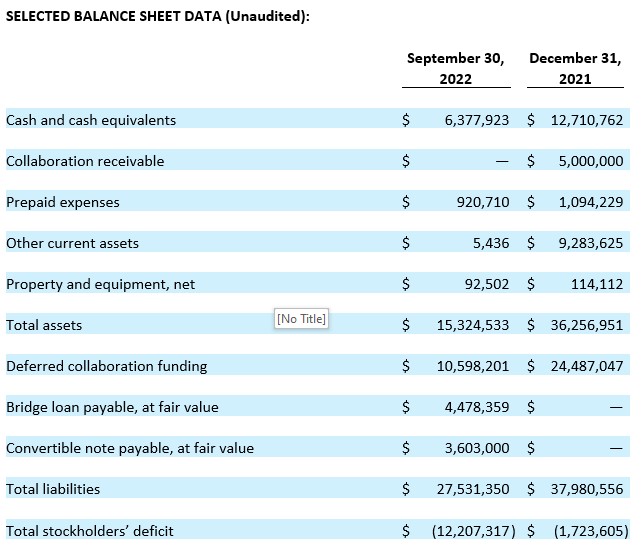The width and height of the screenshot is (641, 549).
Task: Select the 920,710 prepaid expenses value
Action: [x=482, y=202]
